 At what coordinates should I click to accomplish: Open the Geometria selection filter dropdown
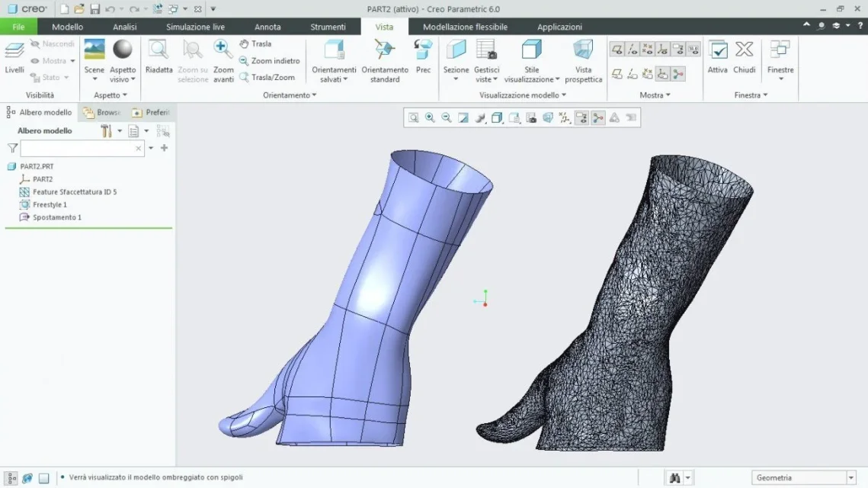[850, 477]
